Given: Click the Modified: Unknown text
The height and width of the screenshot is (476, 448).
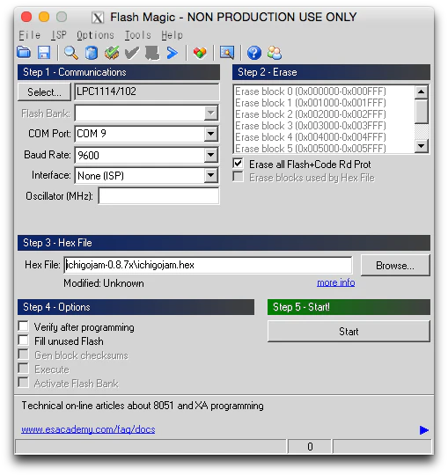Looking at the screenshot, I should click(x=104, y=283).
